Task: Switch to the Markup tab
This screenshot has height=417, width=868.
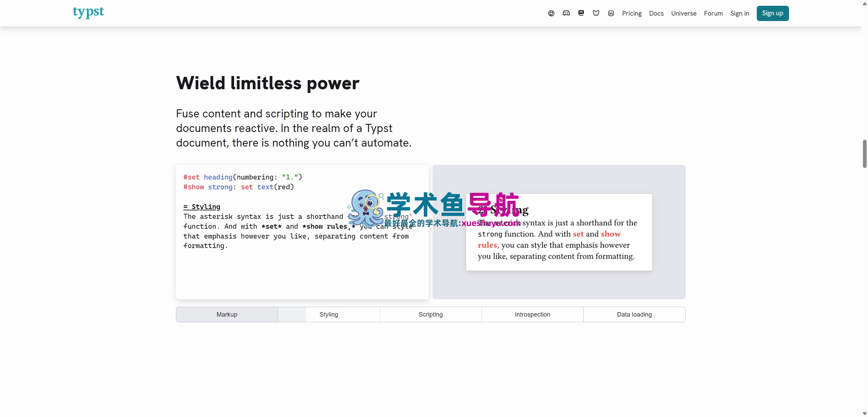Action: click(x=227, y=315)
